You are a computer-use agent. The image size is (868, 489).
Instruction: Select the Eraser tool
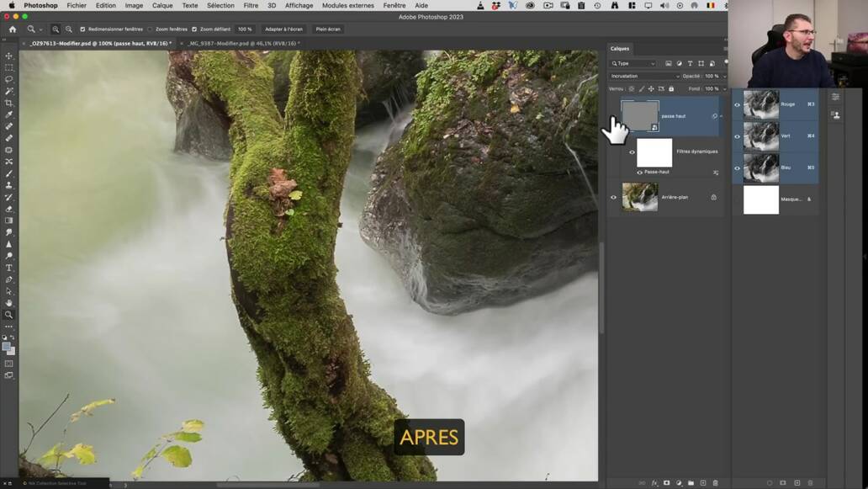tap(9, 209)
